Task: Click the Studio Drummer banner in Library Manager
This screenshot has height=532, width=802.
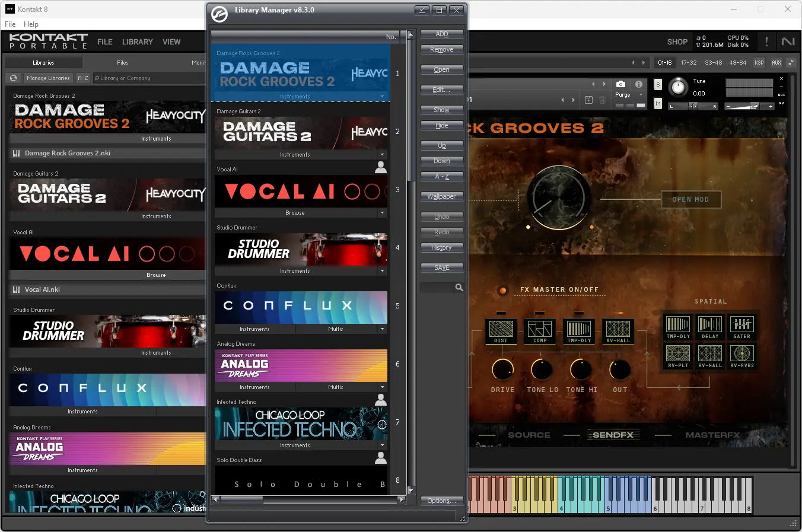Action: pyautogui.click(x=301, y=249)
